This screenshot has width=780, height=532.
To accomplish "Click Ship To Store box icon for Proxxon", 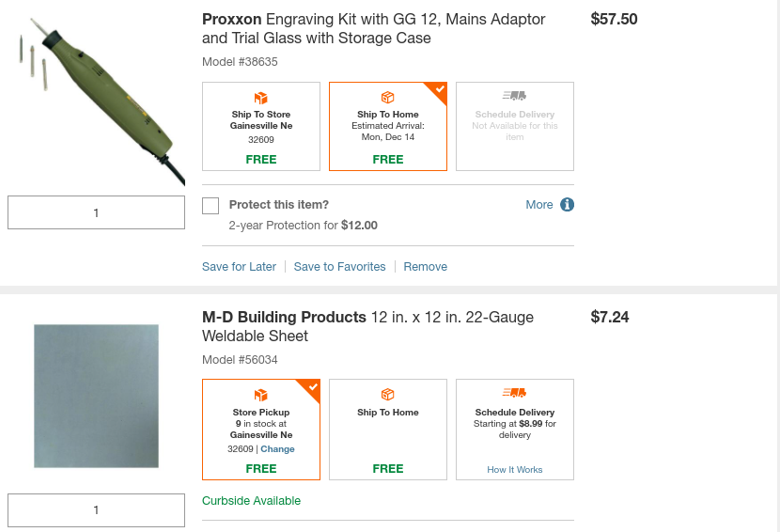I will click(261, 98).
